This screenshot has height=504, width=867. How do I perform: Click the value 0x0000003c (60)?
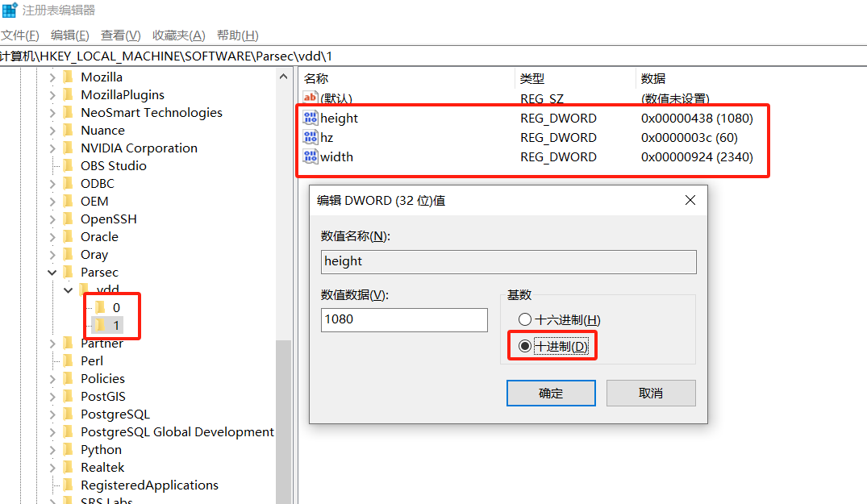(x=689, y=138)
